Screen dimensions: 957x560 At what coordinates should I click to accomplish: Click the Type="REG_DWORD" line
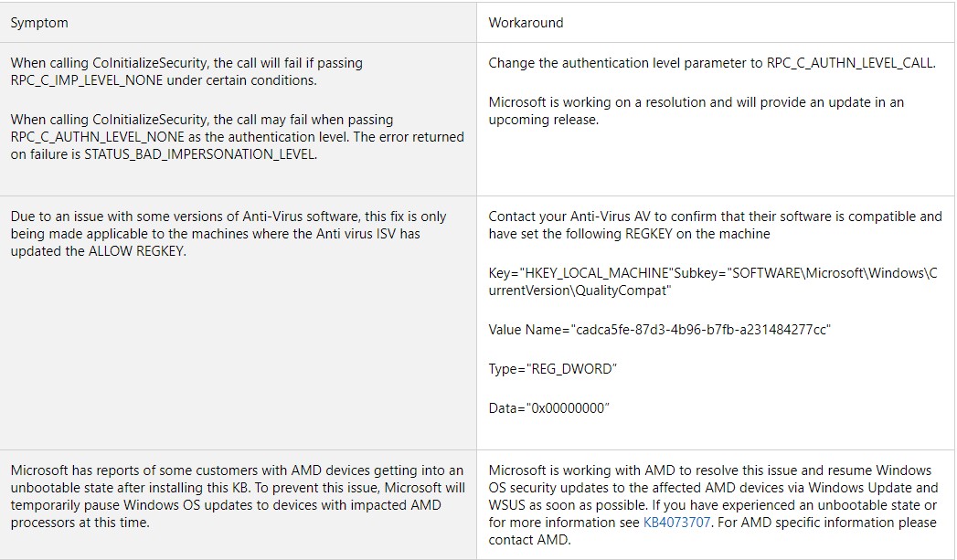point(552,369)
